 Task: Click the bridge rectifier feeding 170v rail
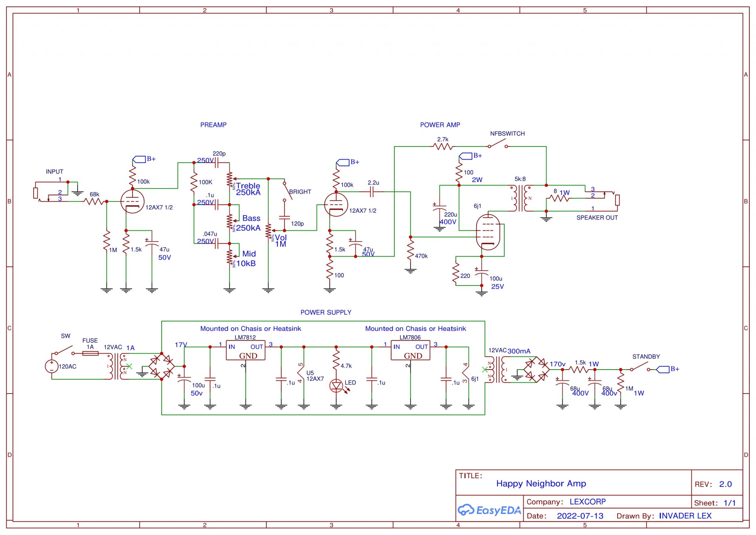(536, 369)
